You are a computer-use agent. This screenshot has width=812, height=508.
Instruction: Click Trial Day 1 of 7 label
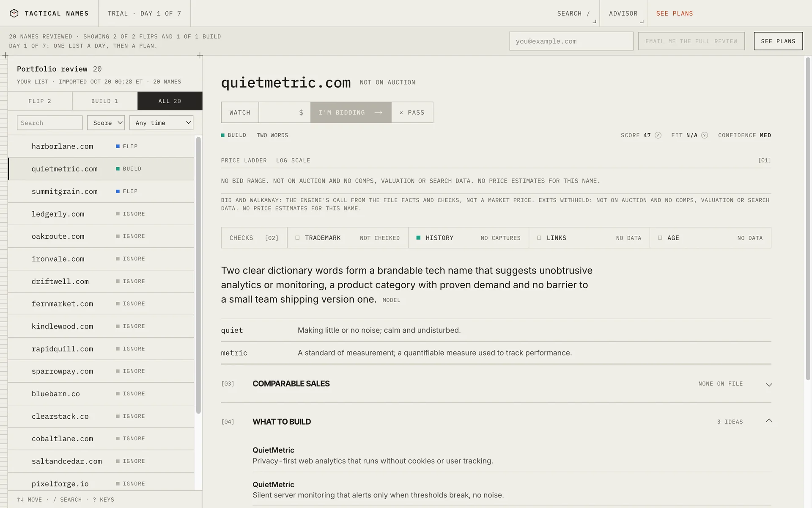(144, 14)
